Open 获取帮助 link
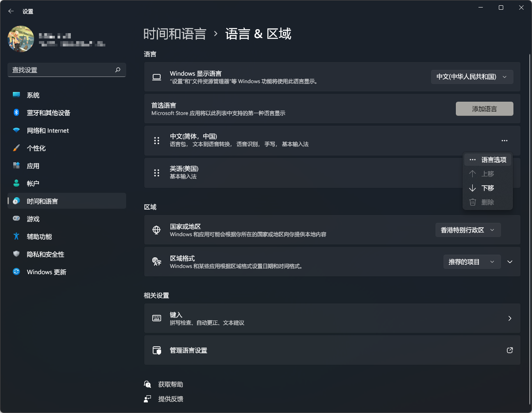 click(x=170, y=384)
